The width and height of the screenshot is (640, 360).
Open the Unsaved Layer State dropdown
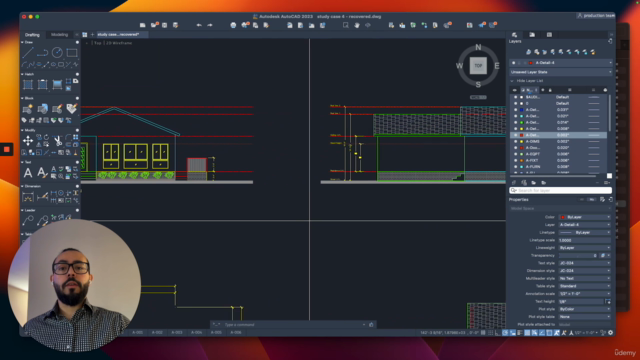click(x=561, y=72)
